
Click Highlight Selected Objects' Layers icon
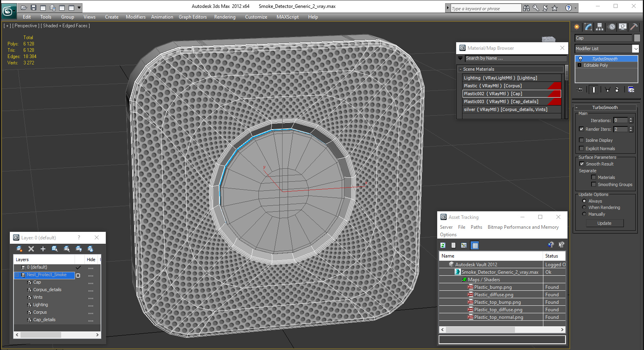pos(67,249)
